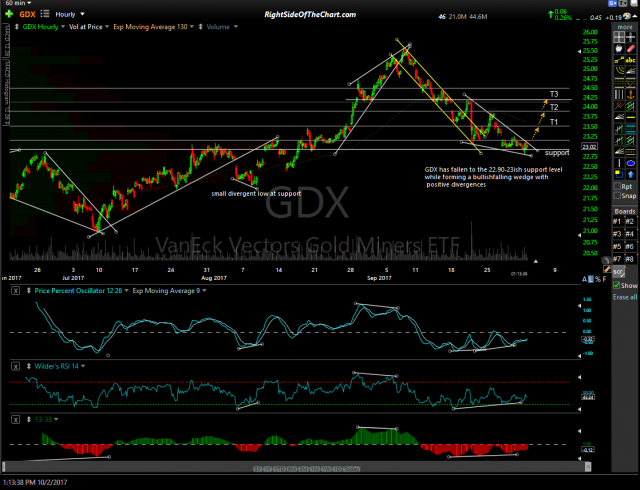
Task: Select the white vertical lines tool
Action: [619, 95]
